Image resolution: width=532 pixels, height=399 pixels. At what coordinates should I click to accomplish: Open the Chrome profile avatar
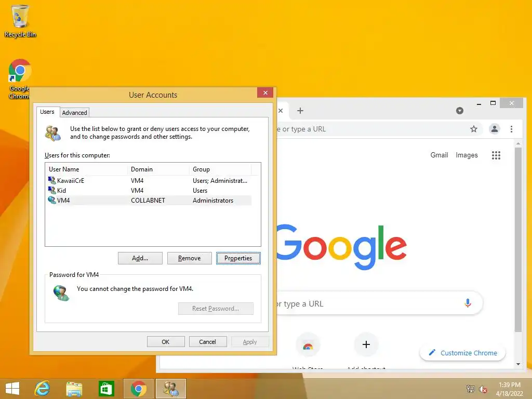point(495,129)
